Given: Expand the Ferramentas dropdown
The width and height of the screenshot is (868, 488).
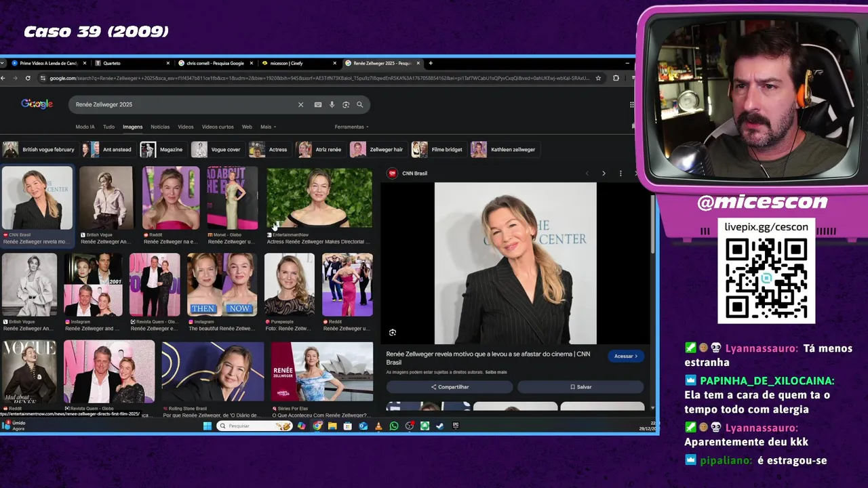Looking at the screenshot, I should 351,127.
